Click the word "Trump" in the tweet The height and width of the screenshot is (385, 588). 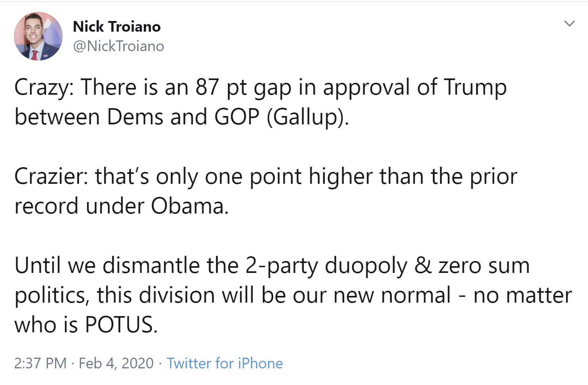(475, 87)
